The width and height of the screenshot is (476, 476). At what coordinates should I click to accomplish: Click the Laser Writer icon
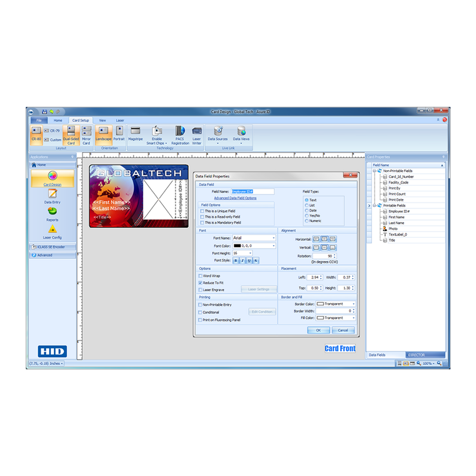(x=197, y=131)
